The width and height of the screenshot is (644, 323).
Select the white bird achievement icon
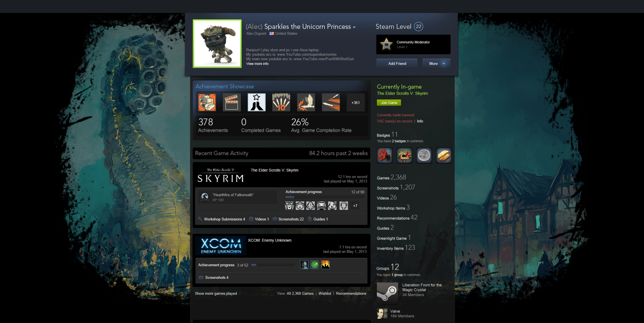point(306,102)
